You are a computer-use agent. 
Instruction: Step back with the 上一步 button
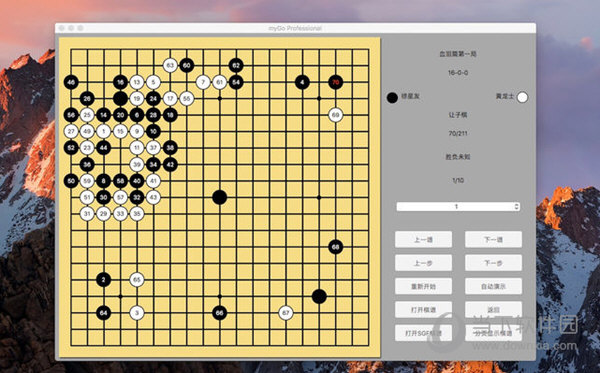coord(423,263)
